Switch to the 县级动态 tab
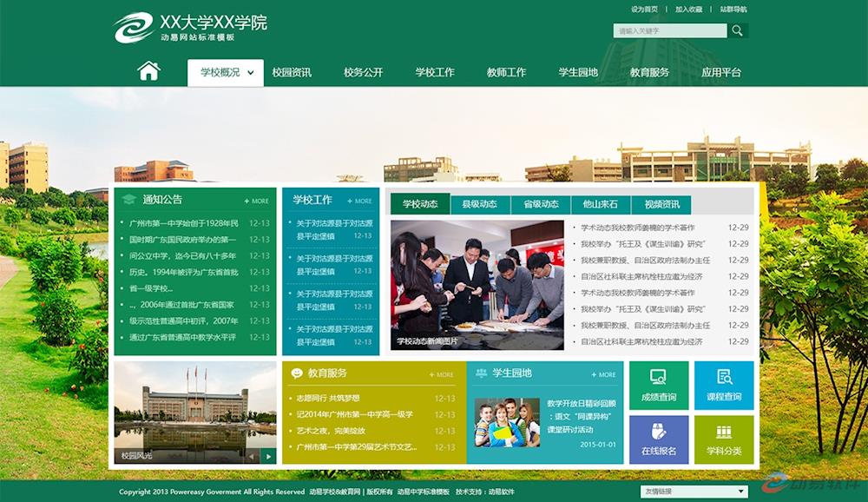Viewport: 868px width, 502px height. (479, 204)
